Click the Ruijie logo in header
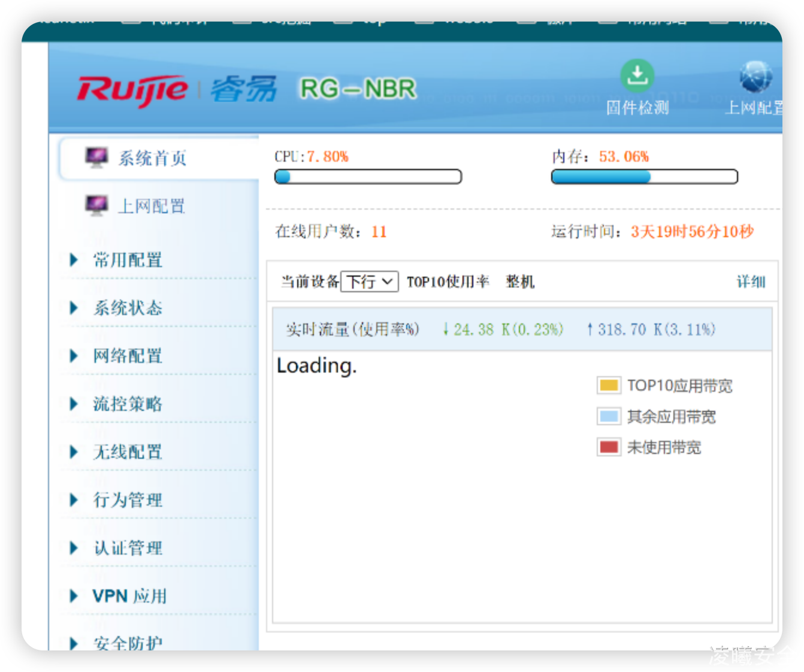 132,90
